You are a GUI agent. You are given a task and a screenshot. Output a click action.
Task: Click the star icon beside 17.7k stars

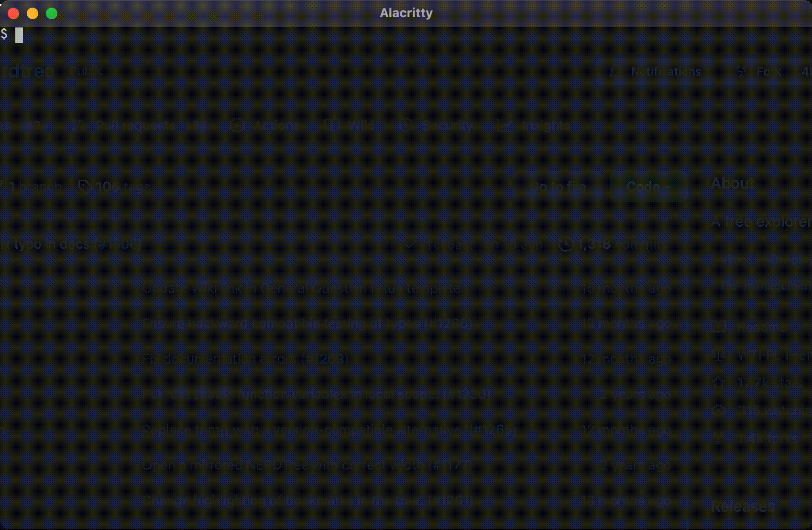point(718,383)
